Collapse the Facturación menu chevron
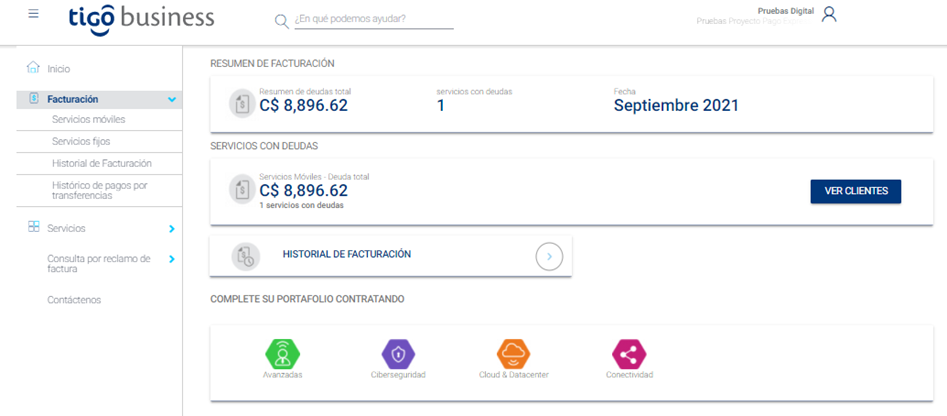Viewport: 947px width, 416px height. tap(172, 100)
